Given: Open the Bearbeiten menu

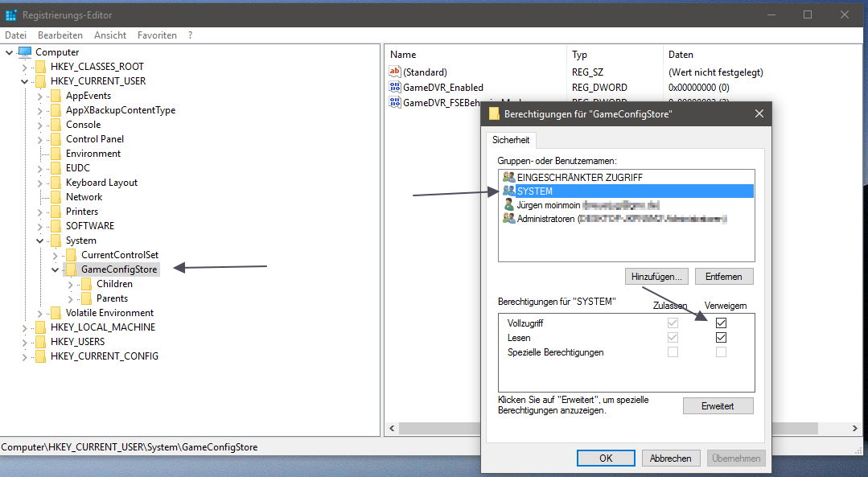Looking at the screenshot, I should point(60,35).
